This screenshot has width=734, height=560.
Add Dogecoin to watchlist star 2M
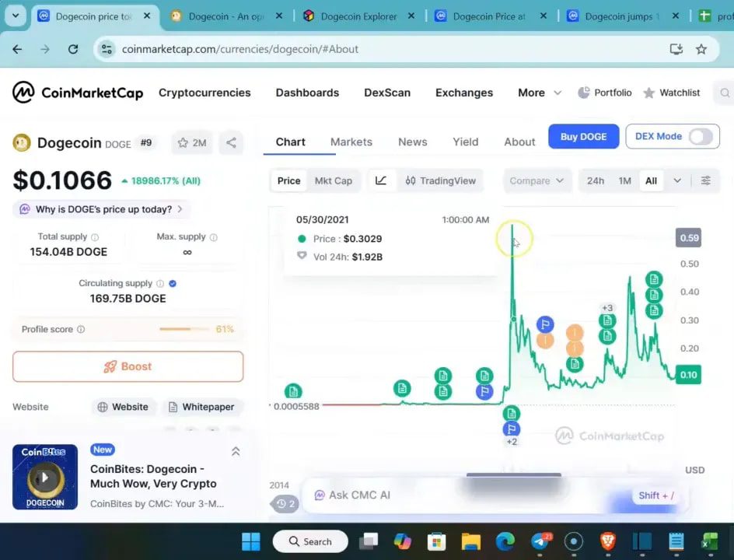tap(192, 143)
